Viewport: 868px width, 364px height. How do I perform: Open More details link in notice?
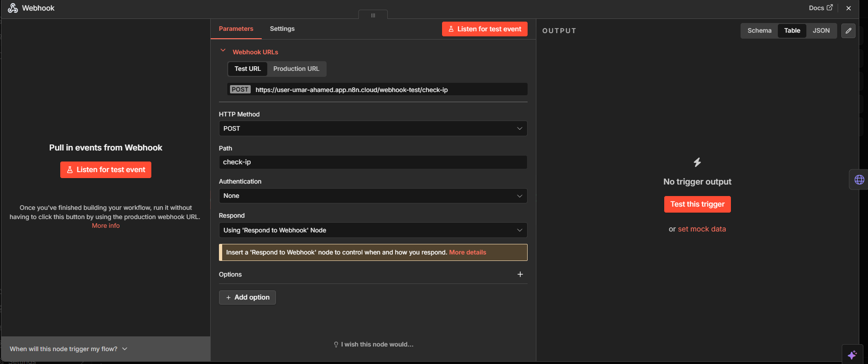[467, 252]
